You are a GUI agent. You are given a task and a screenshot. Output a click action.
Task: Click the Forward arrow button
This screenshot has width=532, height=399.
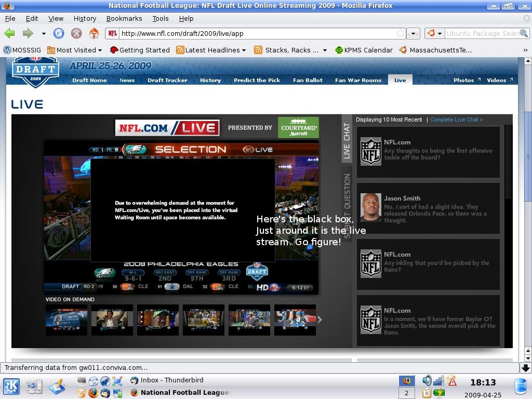pos(28,33)
